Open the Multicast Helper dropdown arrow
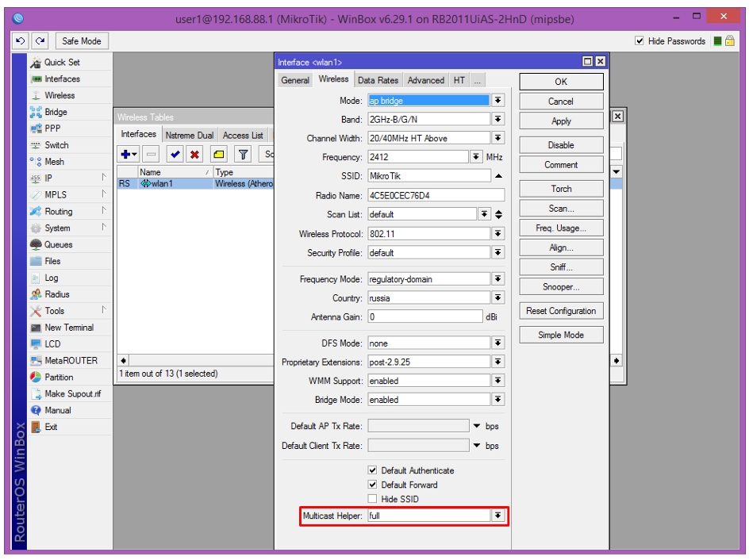Viewport: 753px width, 560px height. pos(498,516)
